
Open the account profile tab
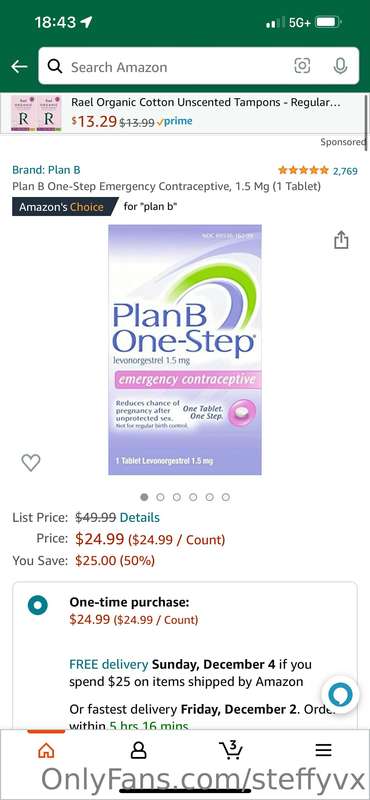coord(138,750)
